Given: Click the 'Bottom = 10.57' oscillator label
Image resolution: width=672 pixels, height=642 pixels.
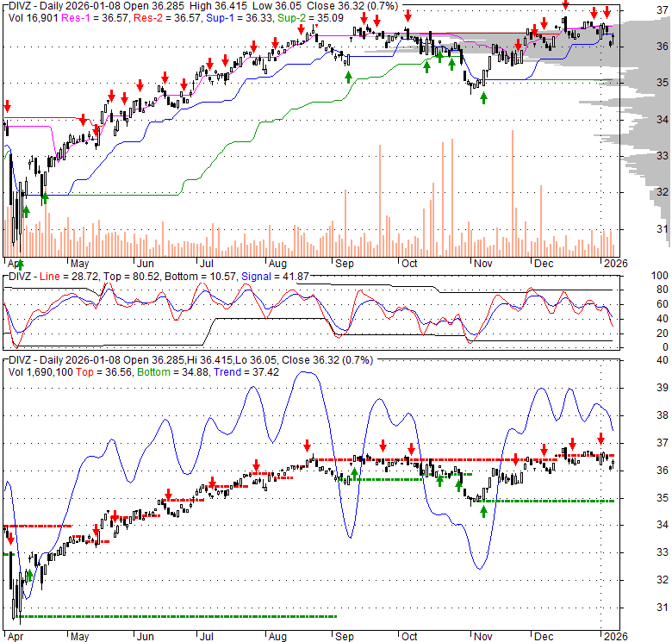Looking at the screenshot, I should [200, 277].
